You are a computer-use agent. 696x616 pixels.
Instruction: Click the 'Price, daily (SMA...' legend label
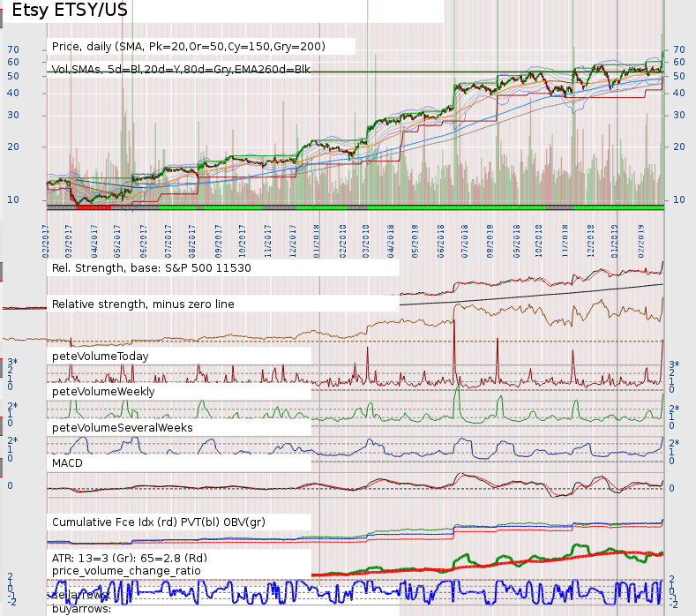189,47
